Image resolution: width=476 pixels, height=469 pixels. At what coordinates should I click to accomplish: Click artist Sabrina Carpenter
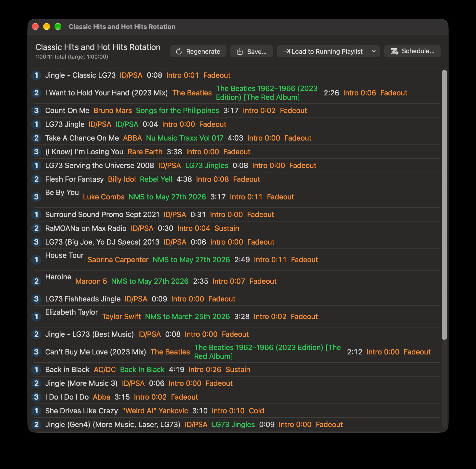point(118,260)
